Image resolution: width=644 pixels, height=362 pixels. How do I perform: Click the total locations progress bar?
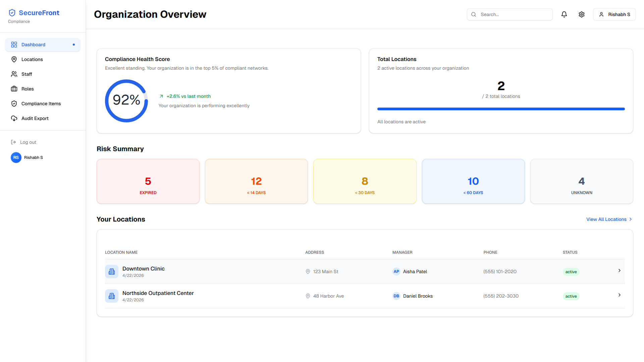(x=501, y=109)
